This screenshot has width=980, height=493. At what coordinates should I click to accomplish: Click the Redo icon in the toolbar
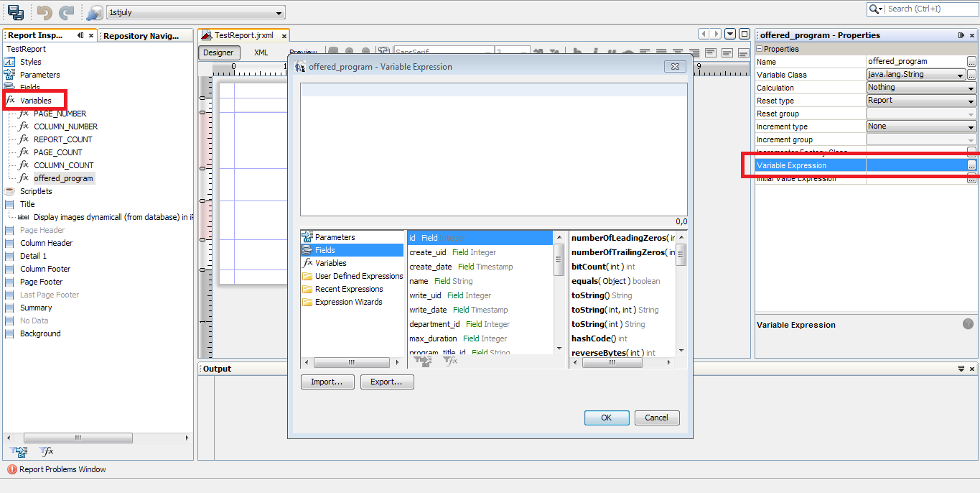(65, 12)
